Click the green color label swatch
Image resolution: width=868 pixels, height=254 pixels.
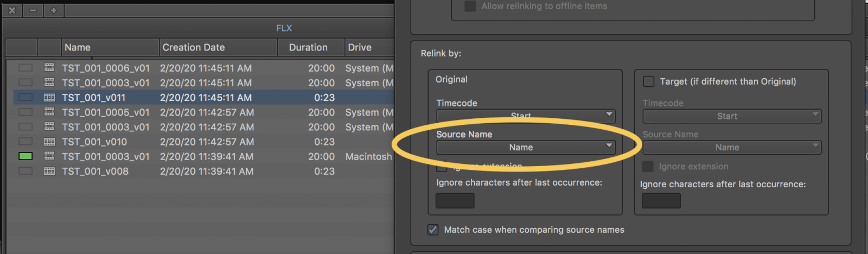[x=25, y=156]
